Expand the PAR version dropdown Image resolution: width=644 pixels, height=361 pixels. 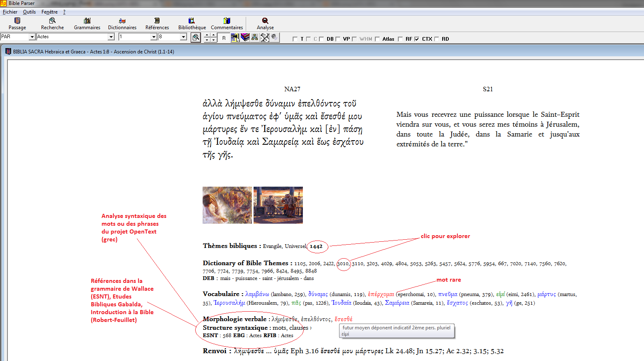(x=32, y=37)
